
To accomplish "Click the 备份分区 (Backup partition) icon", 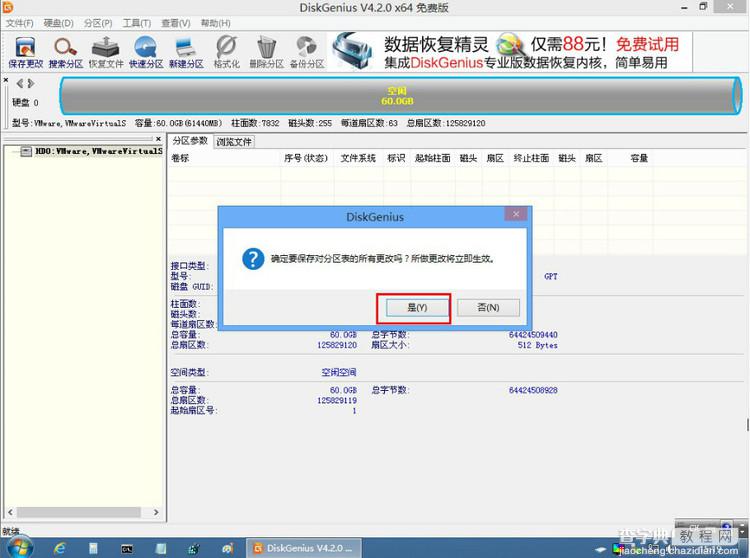I will coord(307,52).
